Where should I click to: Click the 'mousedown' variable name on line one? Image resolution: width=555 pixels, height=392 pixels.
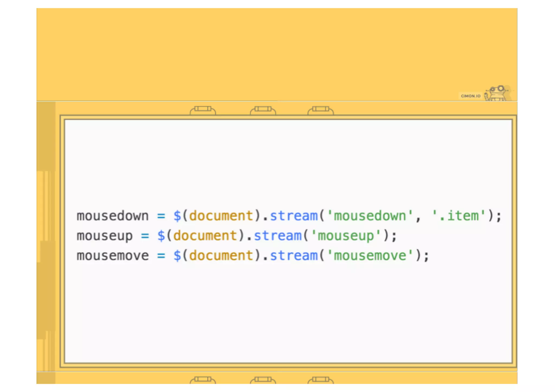(113, 216)
